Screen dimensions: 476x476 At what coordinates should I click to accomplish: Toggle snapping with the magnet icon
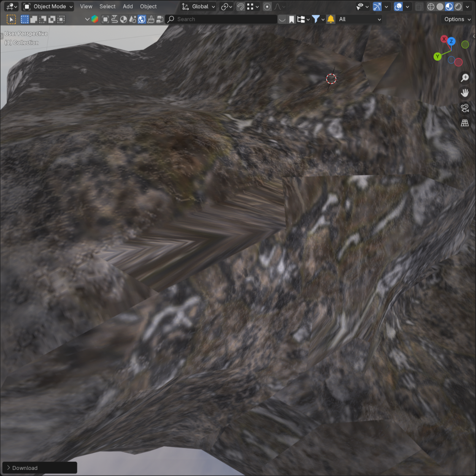point(240,6)
